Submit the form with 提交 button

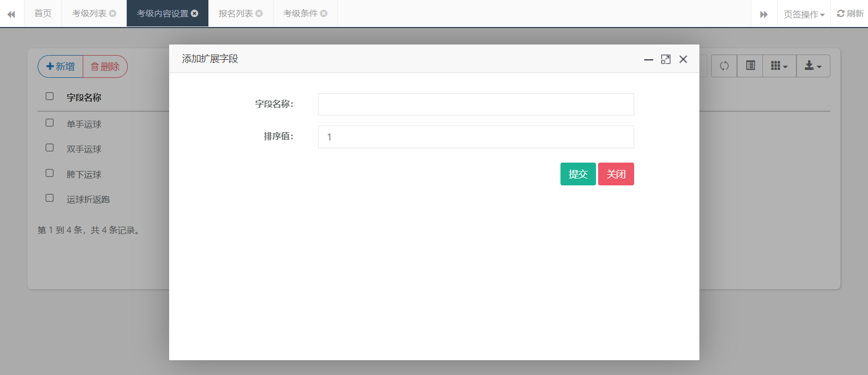pos(577,174)
